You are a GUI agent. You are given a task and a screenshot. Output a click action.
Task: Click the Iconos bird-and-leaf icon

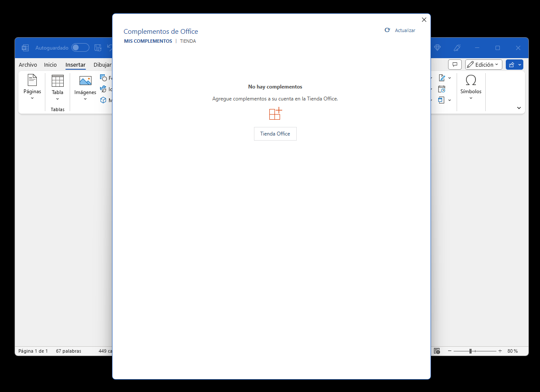103,89
